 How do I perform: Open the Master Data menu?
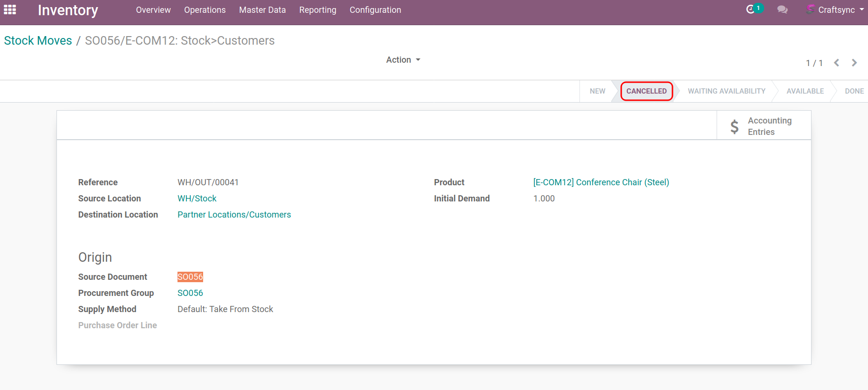point(262,10)
